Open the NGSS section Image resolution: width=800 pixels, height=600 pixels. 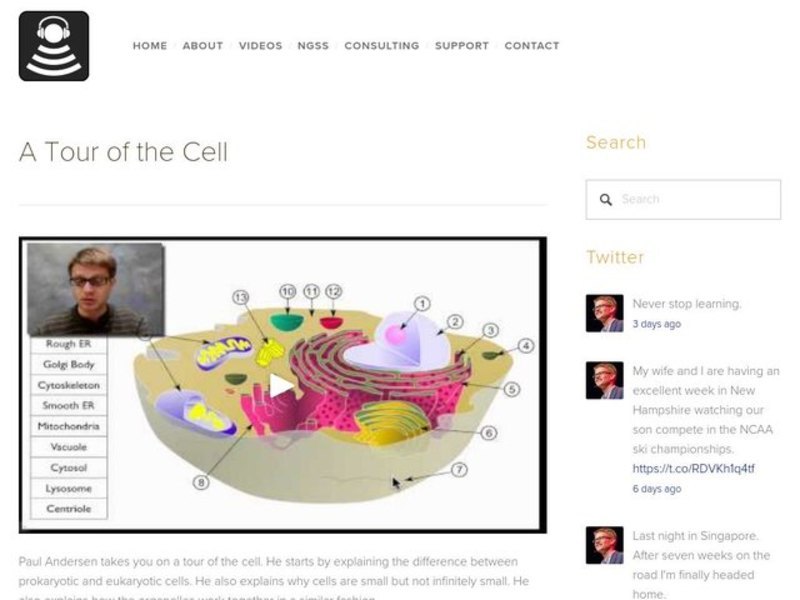pos(311,45)
